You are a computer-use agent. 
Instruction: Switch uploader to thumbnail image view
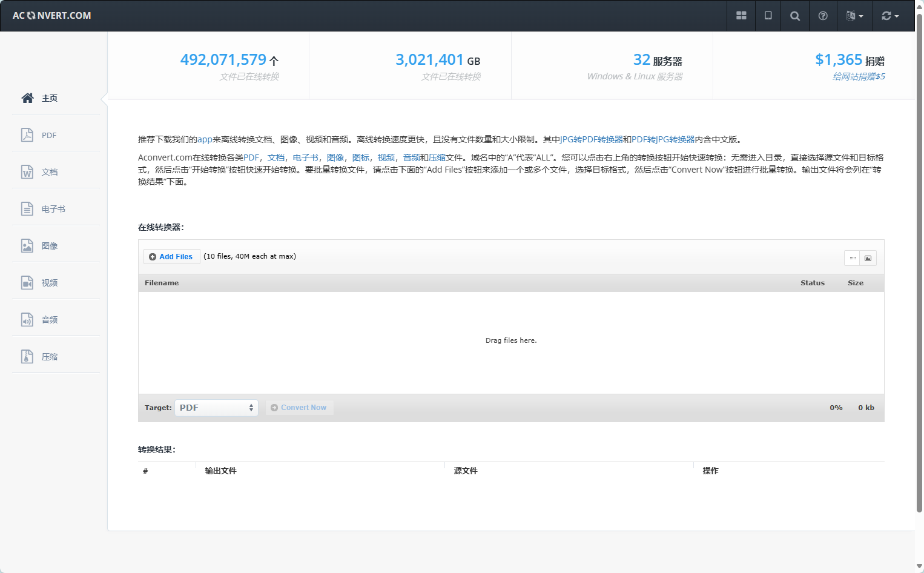click(x=868, y=258)
